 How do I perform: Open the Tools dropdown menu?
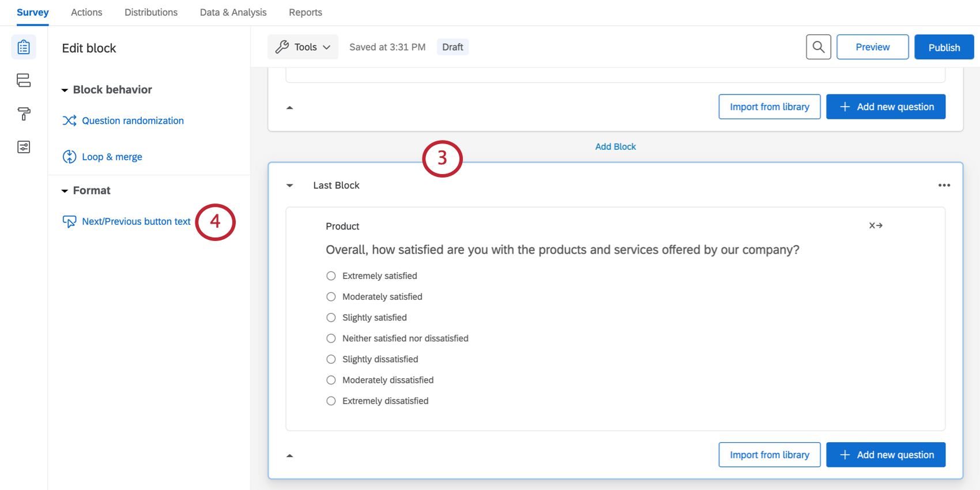pyautogui.click(x=303, y=47)
